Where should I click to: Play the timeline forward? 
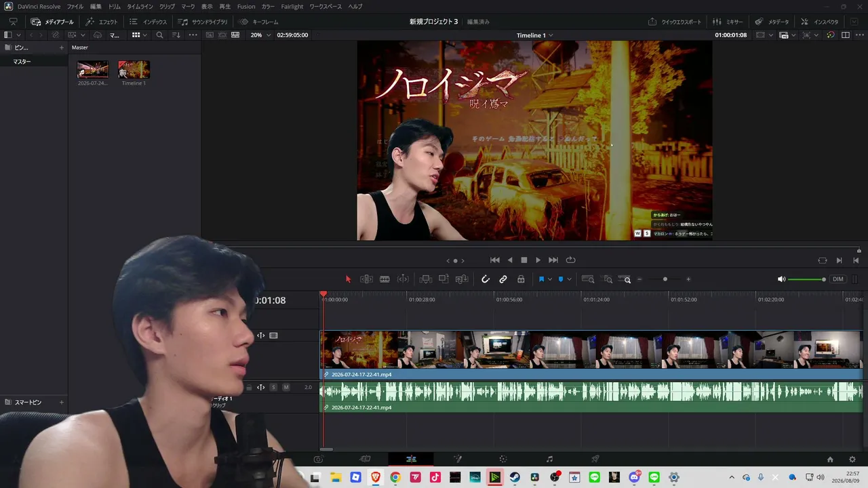click(538, 260)
